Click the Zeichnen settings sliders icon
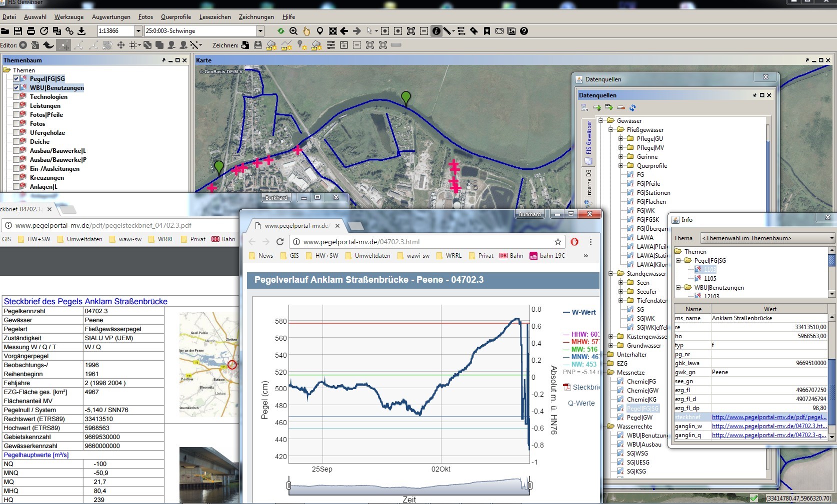The image size is (837, 504). pyautogui.click(x=331, y=45)
